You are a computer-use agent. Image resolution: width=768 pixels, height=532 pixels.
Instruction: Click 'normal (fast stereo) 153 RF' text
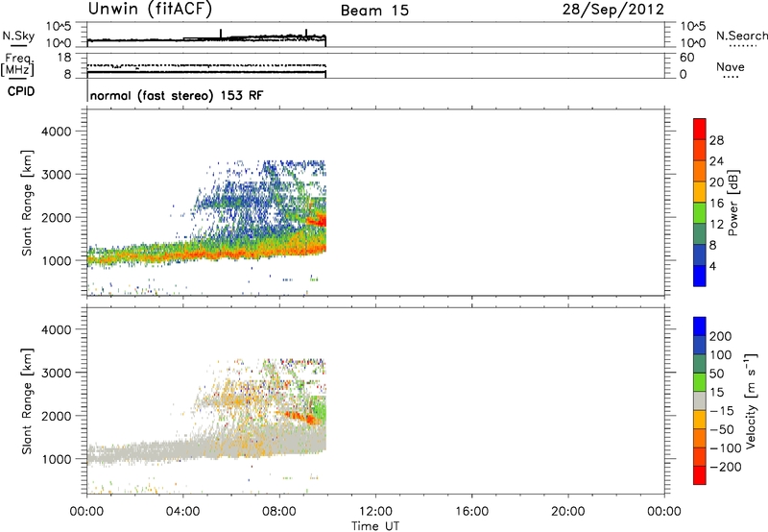coord(177,95)
